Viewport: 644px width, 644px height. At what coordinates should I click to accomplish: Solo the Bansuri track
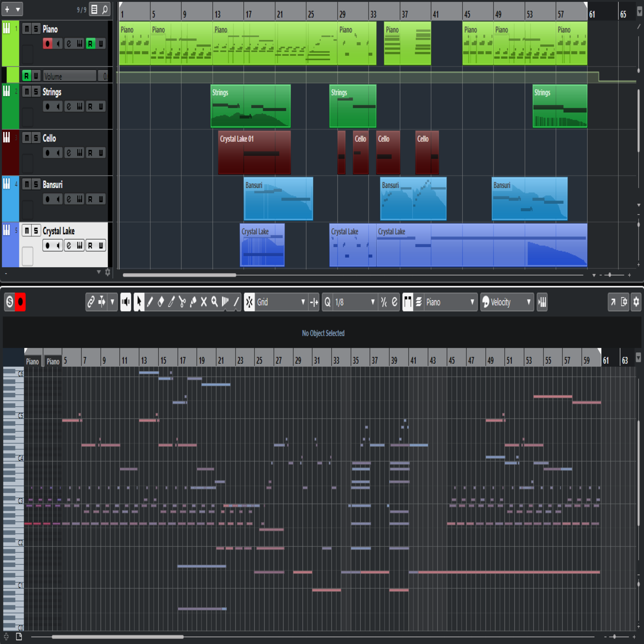click(36, 184)
